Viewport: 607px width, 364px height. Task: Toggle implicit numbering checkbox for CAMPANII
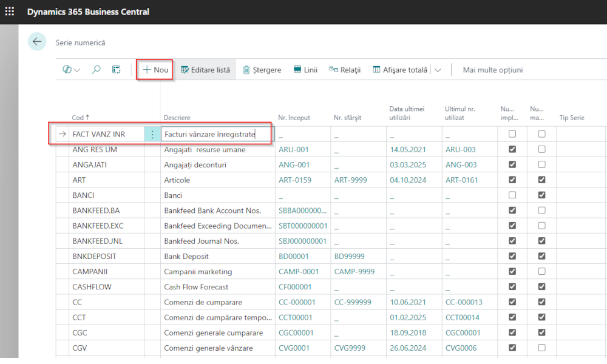512,271
